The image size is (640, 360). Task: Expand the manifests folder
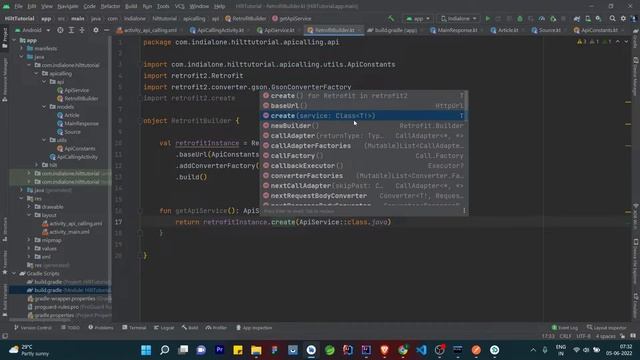coord(22,49)
